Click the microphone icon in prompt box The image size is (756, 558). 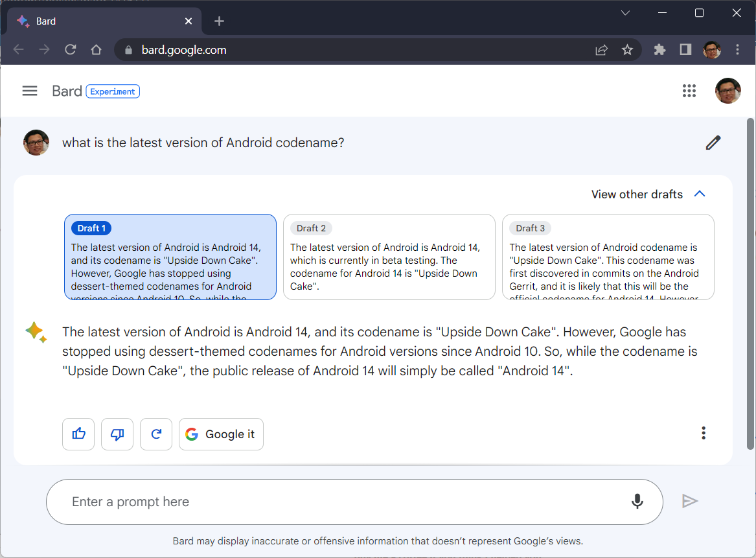pos(637,502)
